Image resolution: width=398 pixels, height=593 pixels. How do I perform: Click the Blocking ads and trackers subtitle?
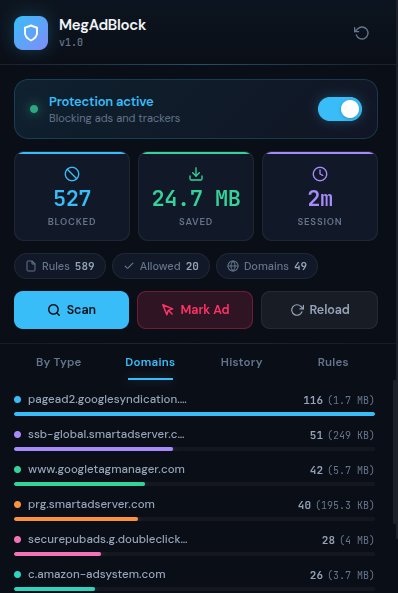pyautogui.click(x=114, y=118)
